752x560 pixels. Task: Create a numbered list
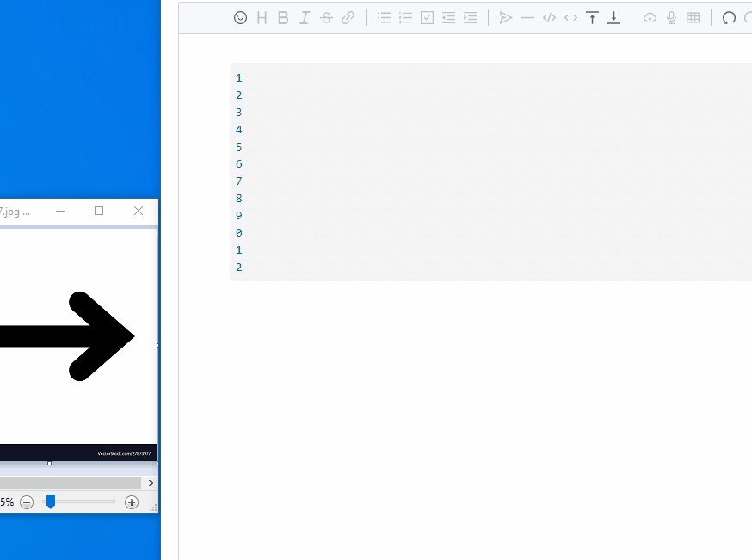(x=405, y=17)
